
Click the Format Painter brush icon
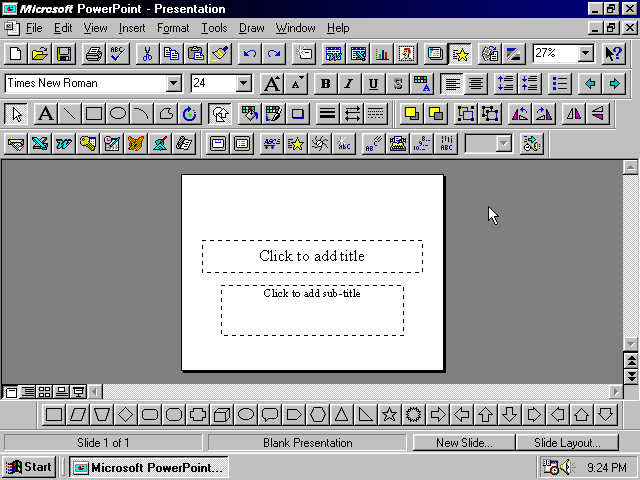(x=220, y=54)
